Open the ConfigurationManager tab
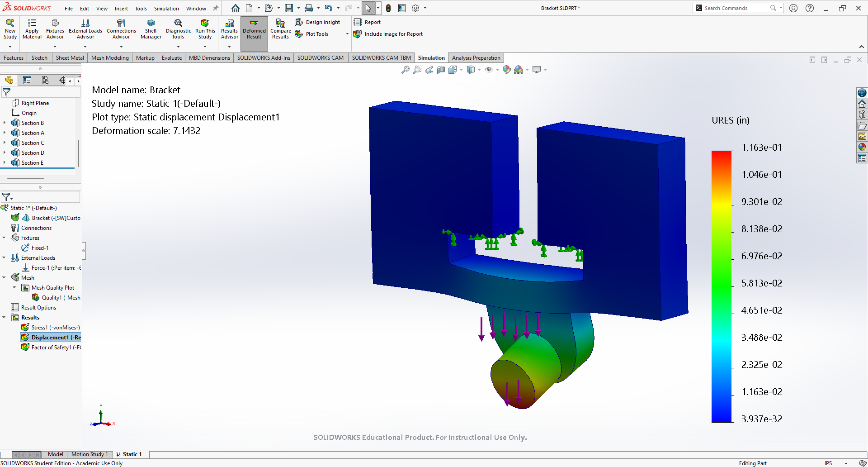This screenshot has height=467, width=868. tap(45, 80)
